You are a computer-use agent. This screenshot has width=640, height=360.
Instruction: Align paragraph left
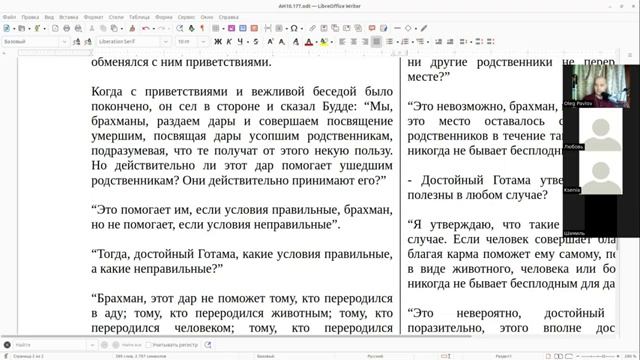tap(342, 42)
